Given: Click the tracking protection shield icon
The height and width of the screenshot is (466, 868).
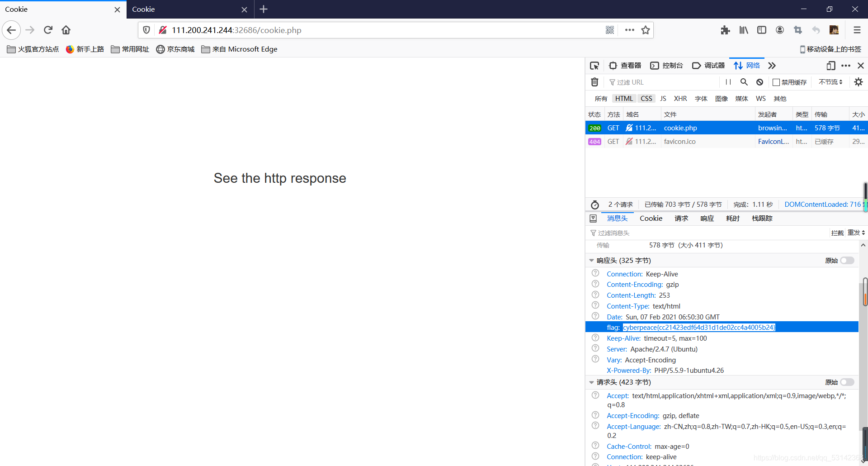Looking at the screenshot, I should click(146, 30).
